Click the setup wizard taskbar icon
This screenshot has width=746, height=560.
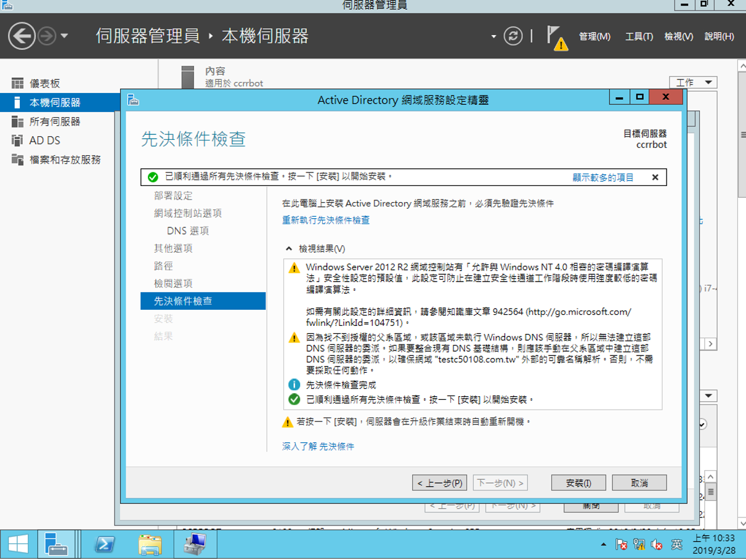(195, 545)
